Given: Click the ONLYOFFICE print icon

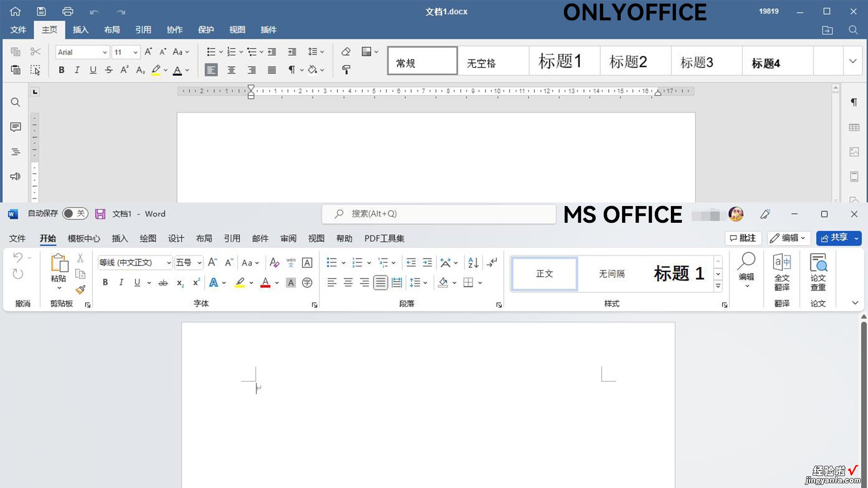Looking at the screenshot, I should [68, 11].
